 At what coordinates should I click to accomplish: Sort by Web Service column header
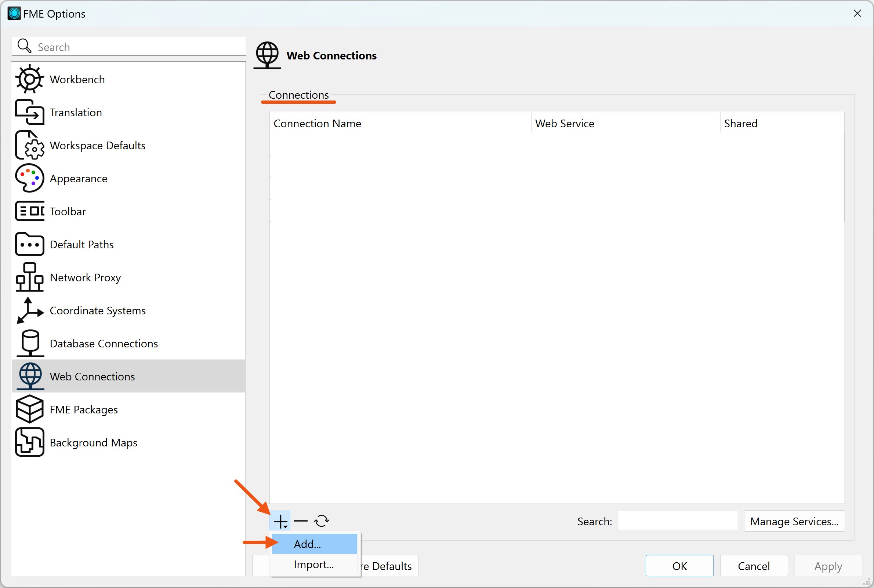[626, 123]
